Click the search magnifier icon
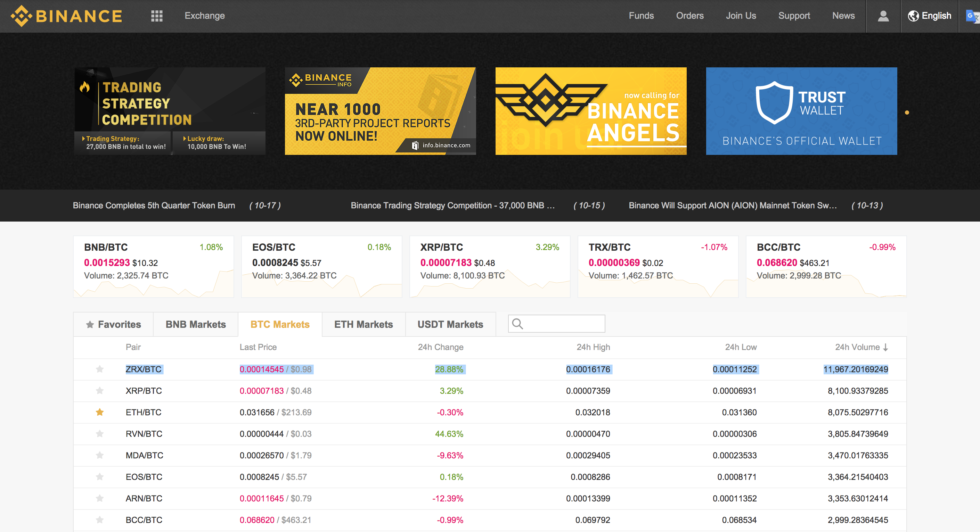 pos(517,324)
